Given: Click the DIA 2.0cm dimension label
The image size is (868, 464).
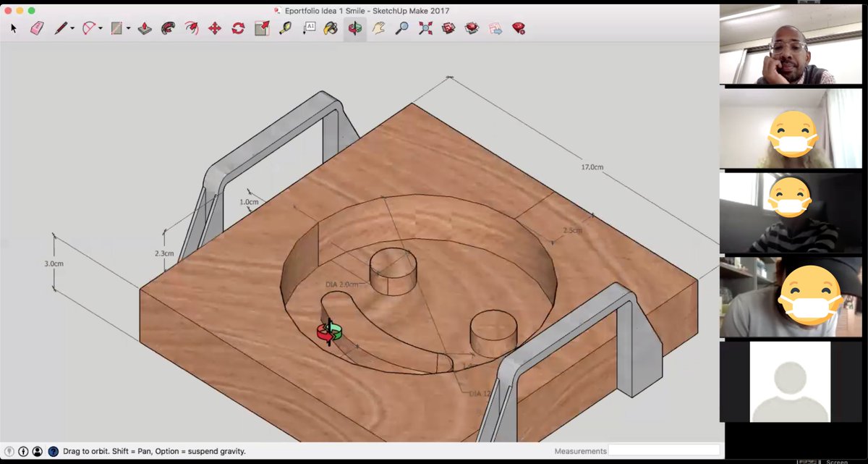Looking at the screenshot, I should point(342,284).
